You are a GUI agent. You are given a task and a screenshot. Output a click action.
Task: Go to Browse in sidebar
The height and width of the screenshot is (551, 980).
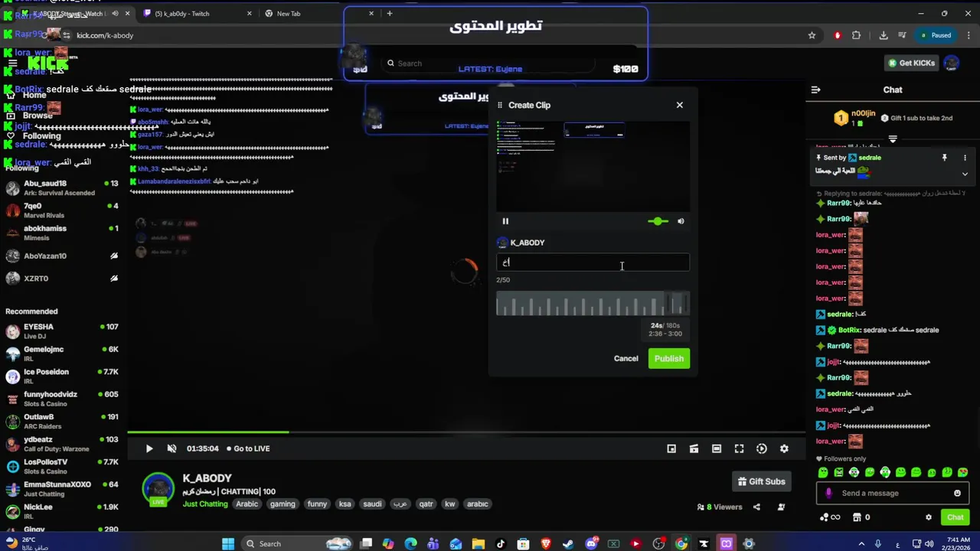coord(29,116)
